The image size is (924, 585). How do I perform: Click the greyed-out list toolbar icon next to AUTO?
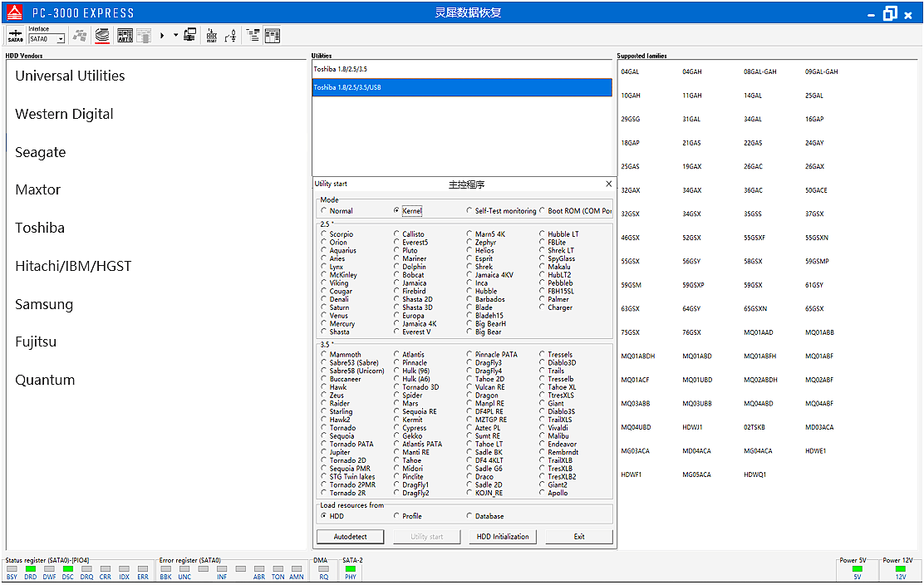pyautogui.click(x=144, y=36)
